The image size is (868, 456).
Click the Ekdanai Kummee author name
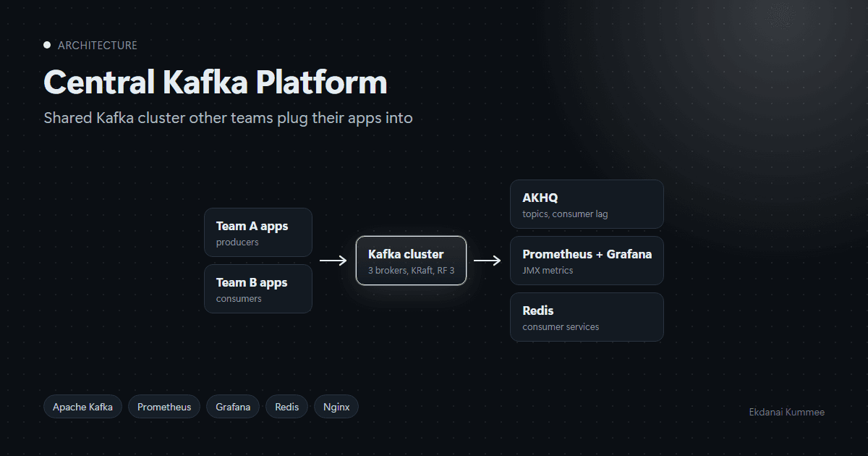click(787, 412)
